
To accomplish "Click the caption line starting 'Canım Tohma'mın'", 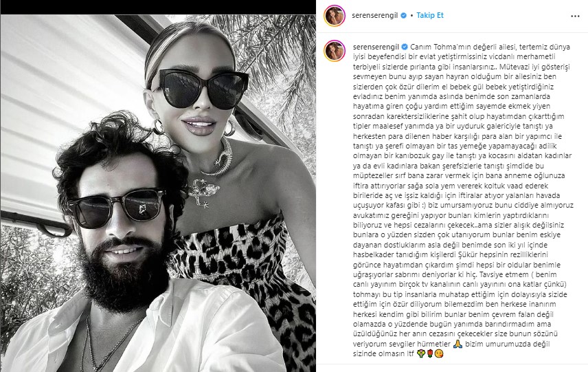I will click(x=490, y=47).
